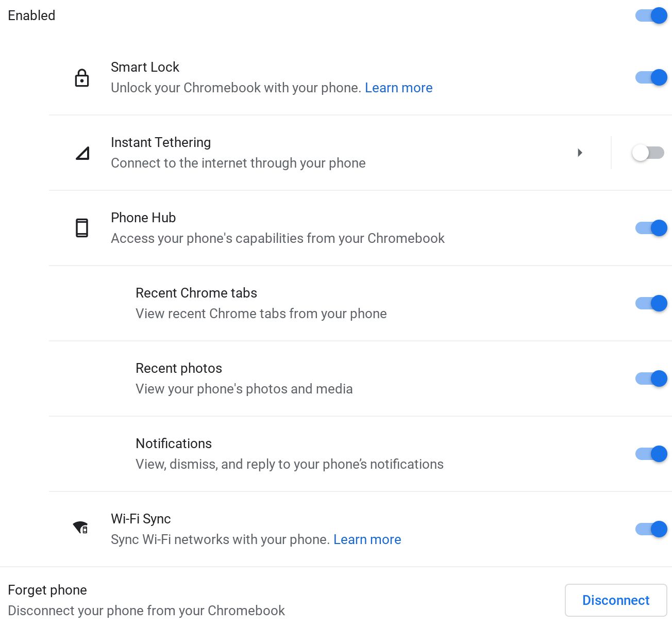Click the Instant Tethering signal icon
Screen dimensions: 672x625
click(x=82, y=153)
